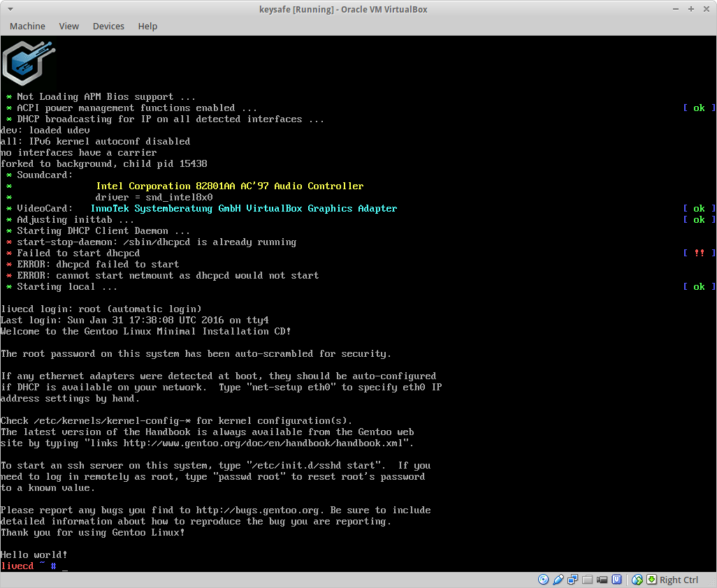Viewport: 717px width, 588px height.
Task: Click 'ok' status beside ACPI power management
Action: [699, 108]
